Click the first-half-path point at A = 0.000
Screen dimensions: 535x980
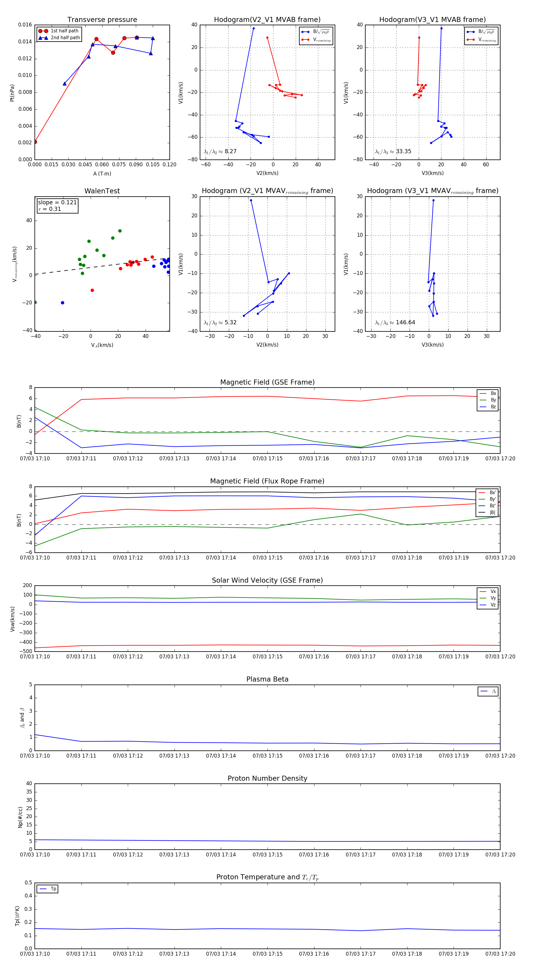click(x=35, y=142)
